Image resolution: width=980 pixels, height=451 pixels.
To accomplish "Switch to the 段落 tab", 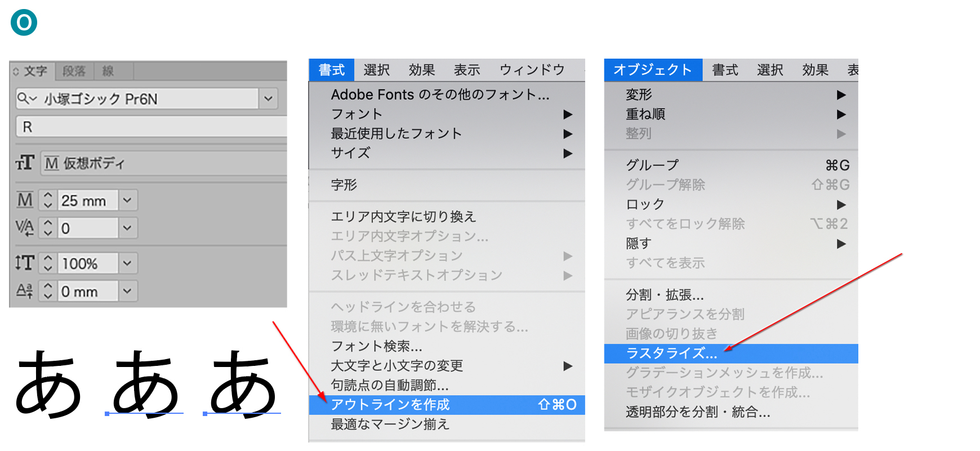I will 74,71.
